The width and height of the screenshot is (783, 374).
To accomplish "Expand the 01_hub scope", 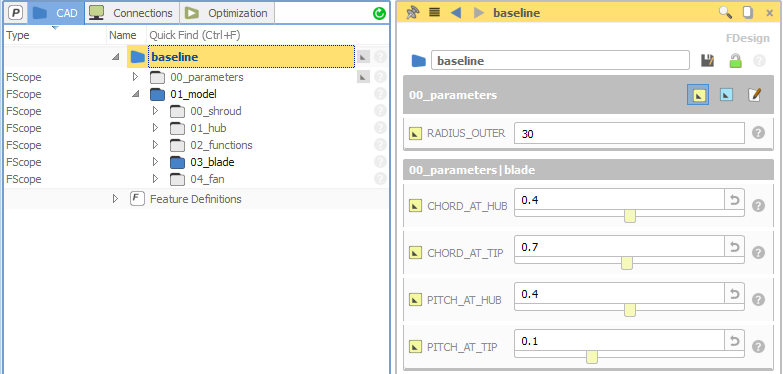I will [155, 128].
